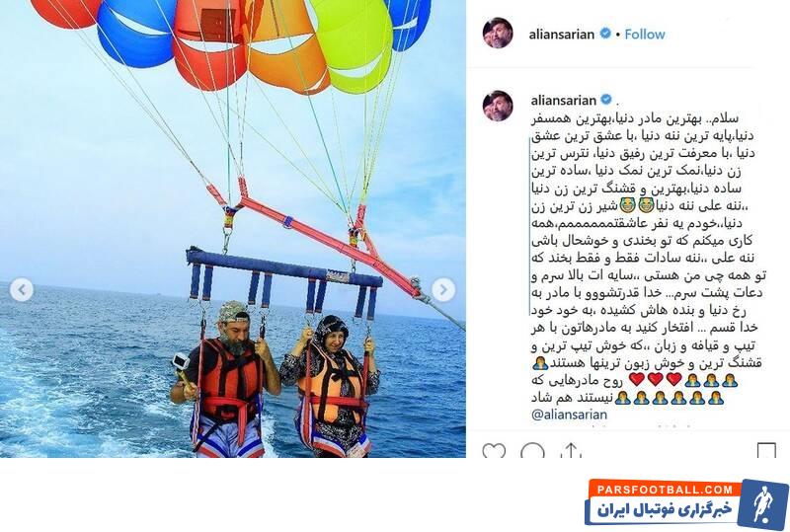Open aliansarian username in post header
Screen dimensions: 790x532
pos(562,35)
